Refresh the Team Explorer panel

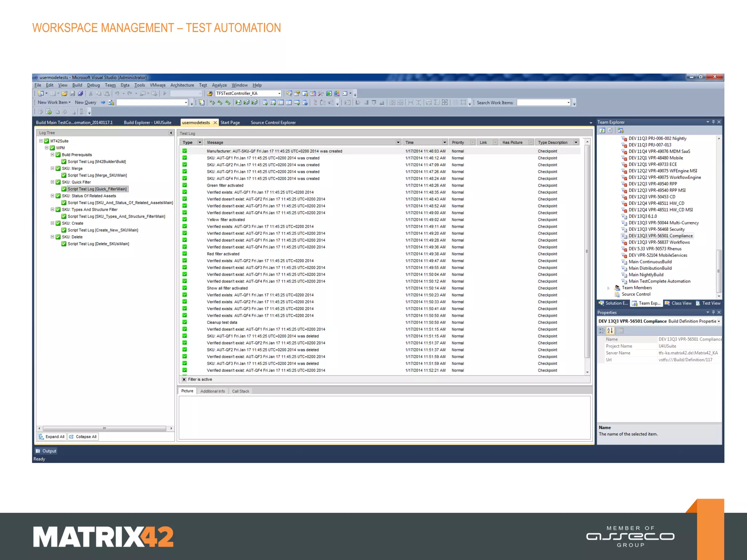(x=602, y=131)
